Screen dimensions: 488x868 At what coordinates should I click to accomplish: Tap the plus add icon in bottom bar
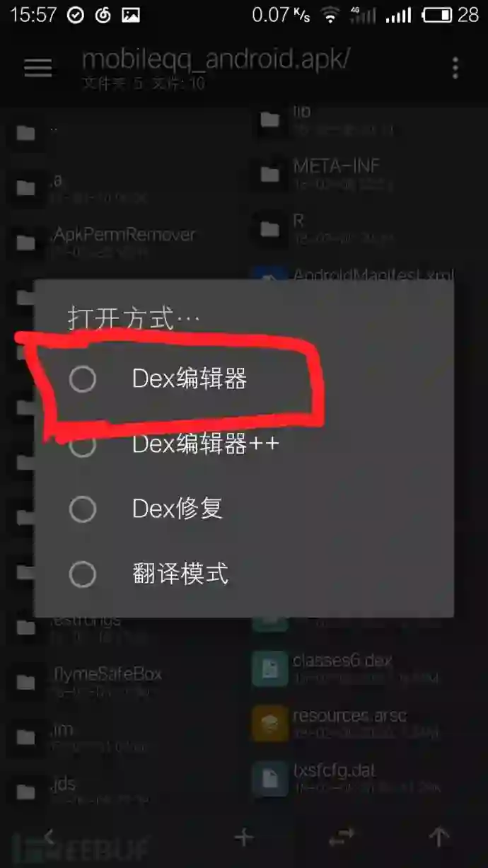pos(244,838)
